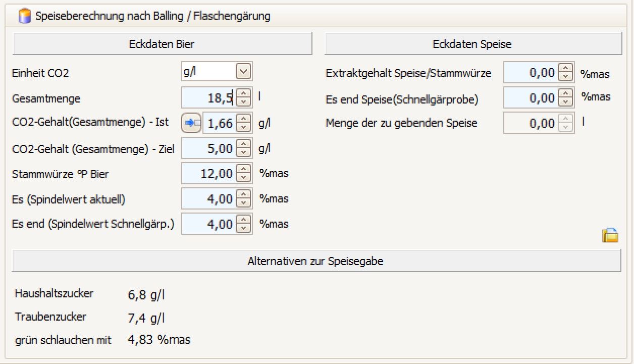The image size is (634, 364).
Task: Increase Es end Spindelwert Schnellgärp. value
Action: pyautogui.click(x=244, y=220)
